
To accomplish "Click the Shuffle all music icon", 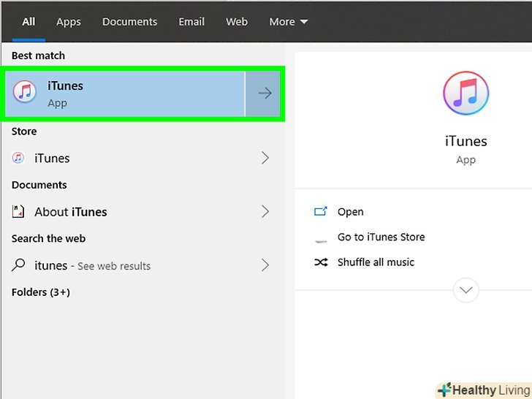I will tap(321, 262).
